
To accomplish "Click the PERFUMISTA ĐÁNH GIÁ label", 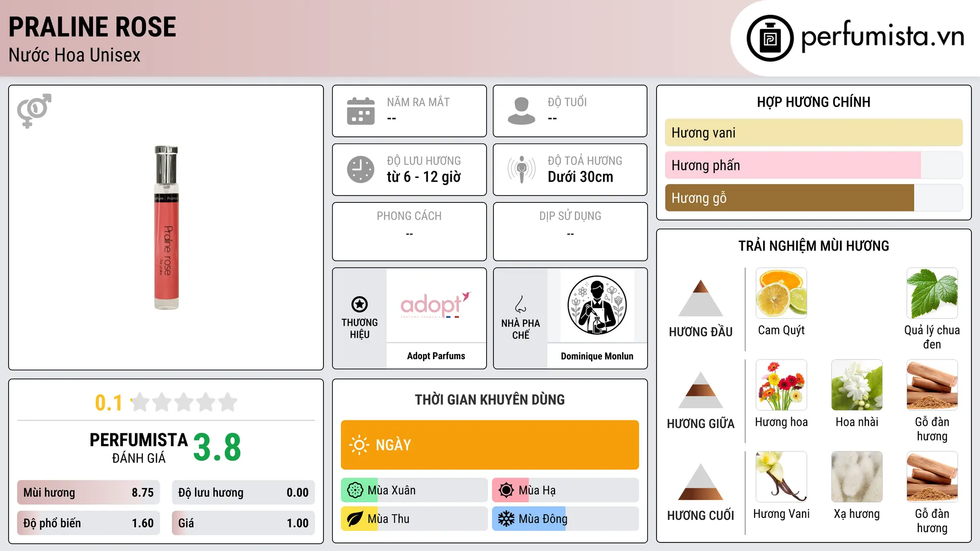I will pos(139,448).
